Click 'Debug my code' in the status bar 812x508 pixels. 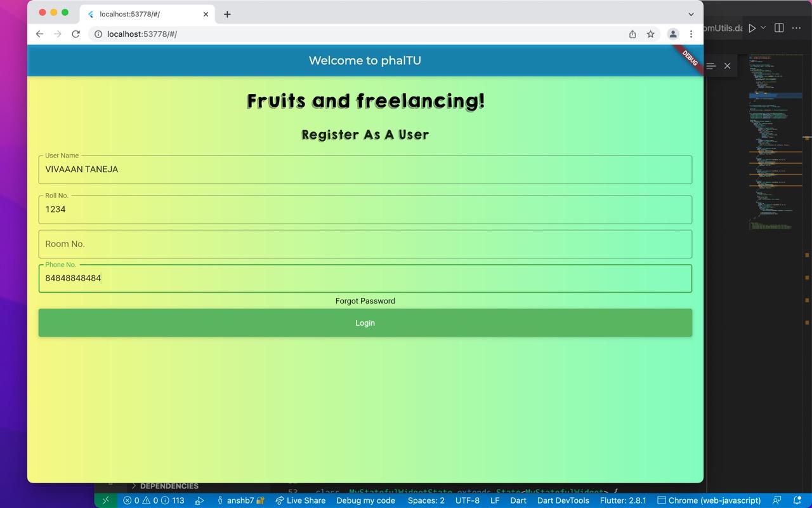coord(365,500)
